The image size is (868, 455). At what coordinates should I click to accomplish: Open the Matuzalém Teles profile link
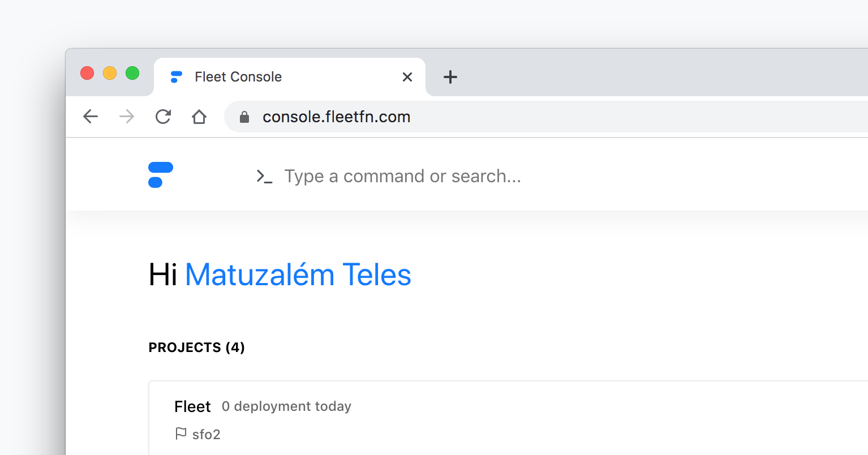tap(298, 275)
